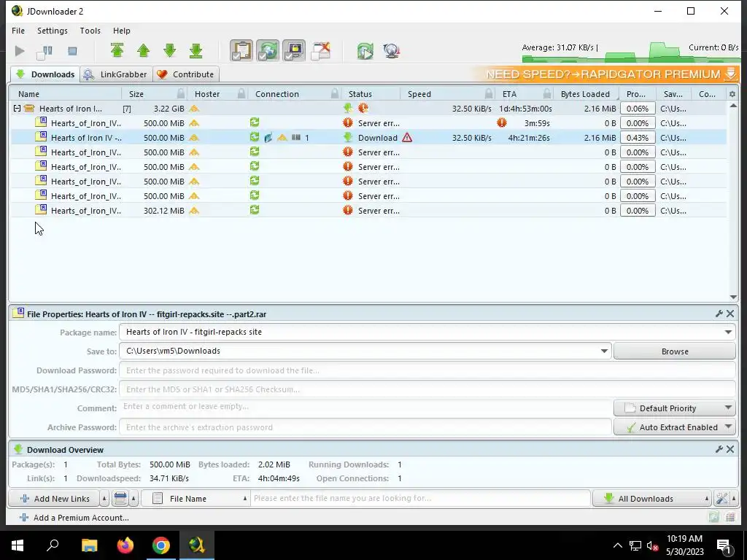Click Add a Premium Account link
The height and width of the screenshot is (560, 747).
coord(74,518)
